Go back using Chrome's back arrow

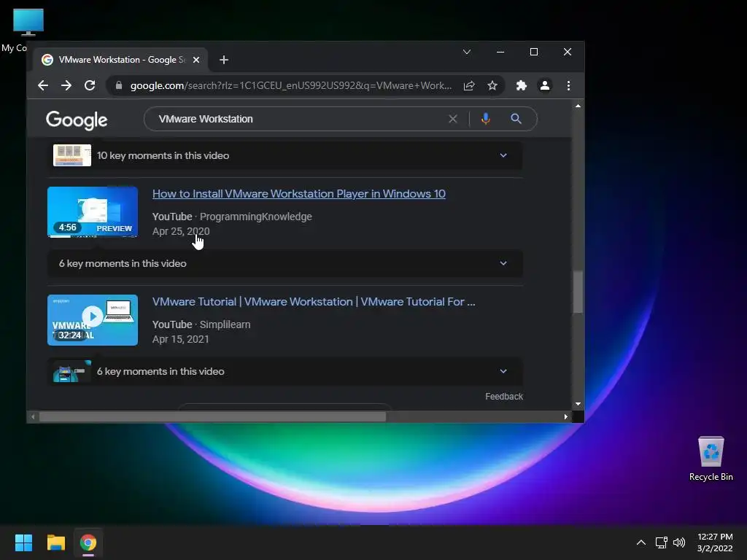click(43, 86)
